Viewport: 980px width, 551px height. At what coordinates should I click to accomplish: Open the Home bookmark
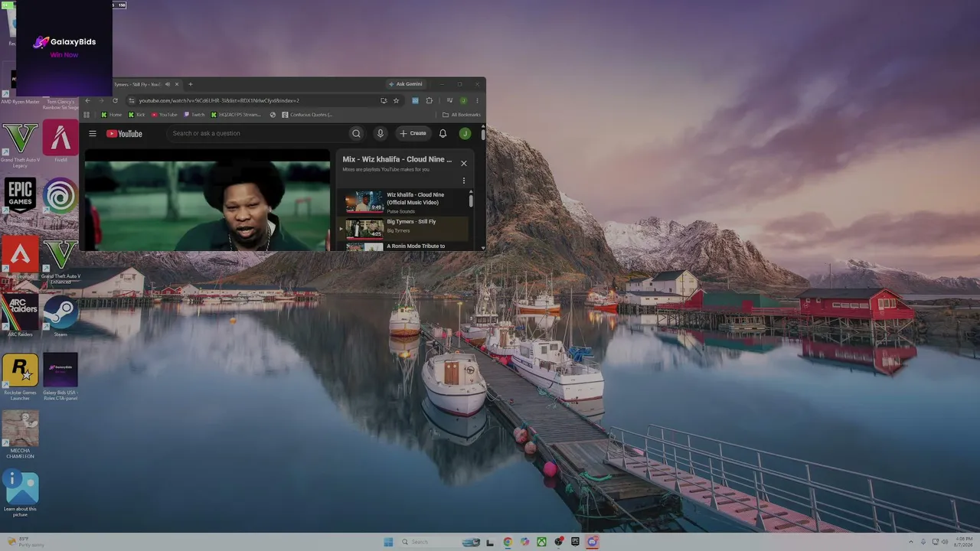[111, 115]
